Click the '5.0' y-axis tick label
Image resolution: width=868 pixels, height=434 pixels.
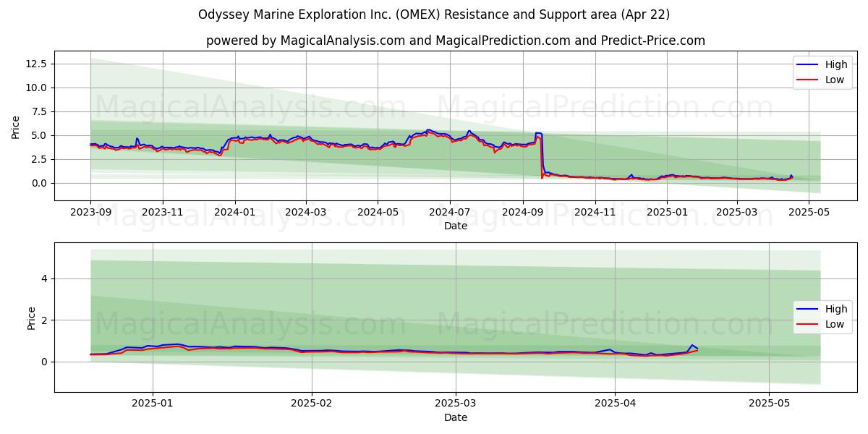click(39, 135)
